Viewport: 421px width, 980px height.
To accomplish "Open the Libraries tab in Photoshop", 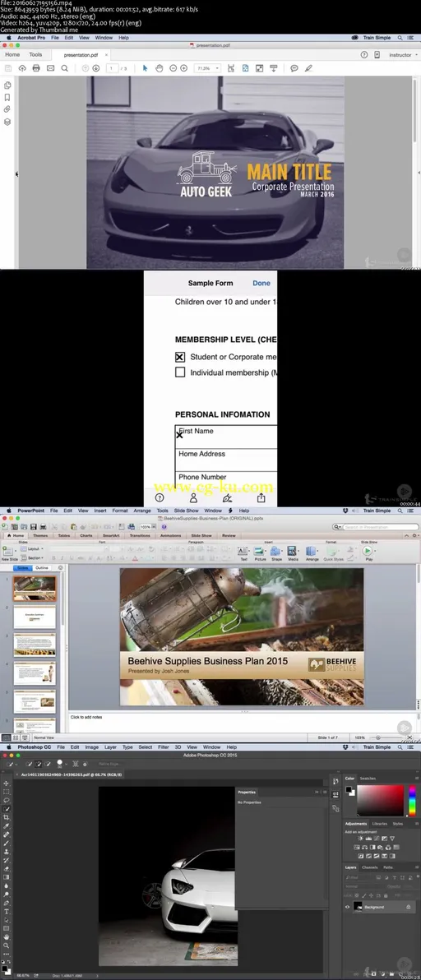I will (379, 823).
